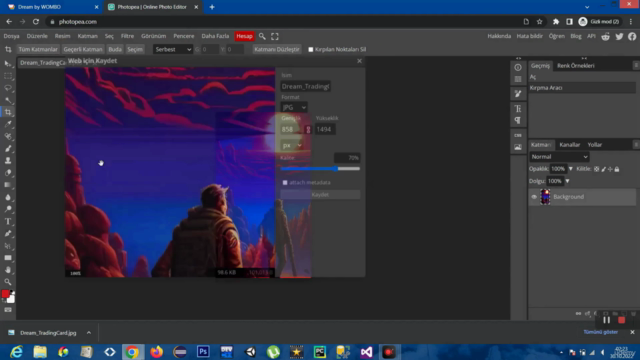Expand the Dolgu fill arrow
This screenshot has width=640, height=360.
pos(567,181)
